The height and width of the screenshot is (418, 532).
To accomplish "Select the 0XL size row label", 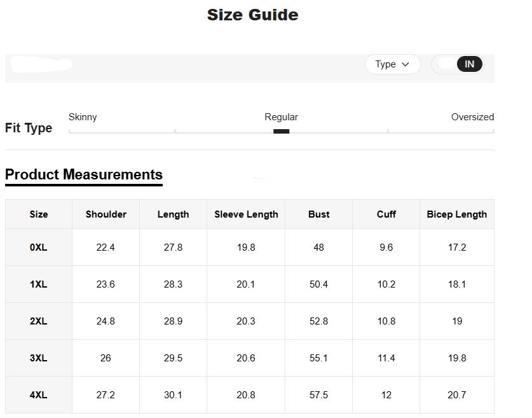I will (39, 247).
